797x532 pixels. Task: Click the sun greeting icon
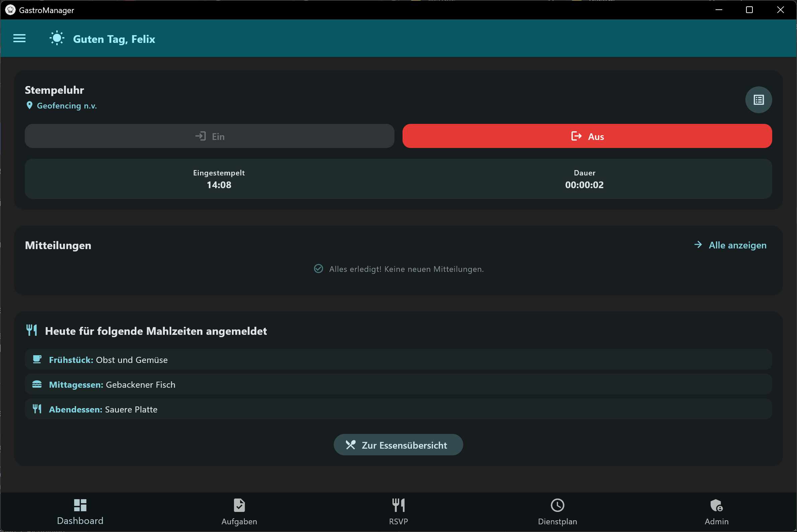57,39
